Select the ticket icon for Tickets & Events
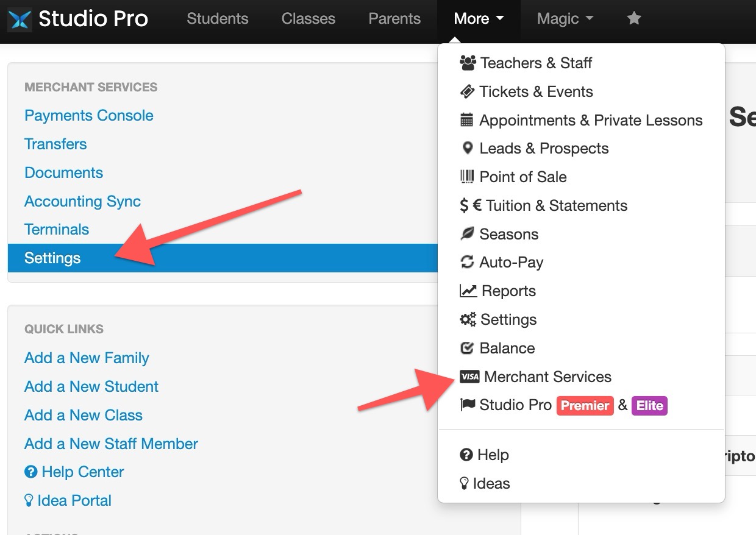 467,91
